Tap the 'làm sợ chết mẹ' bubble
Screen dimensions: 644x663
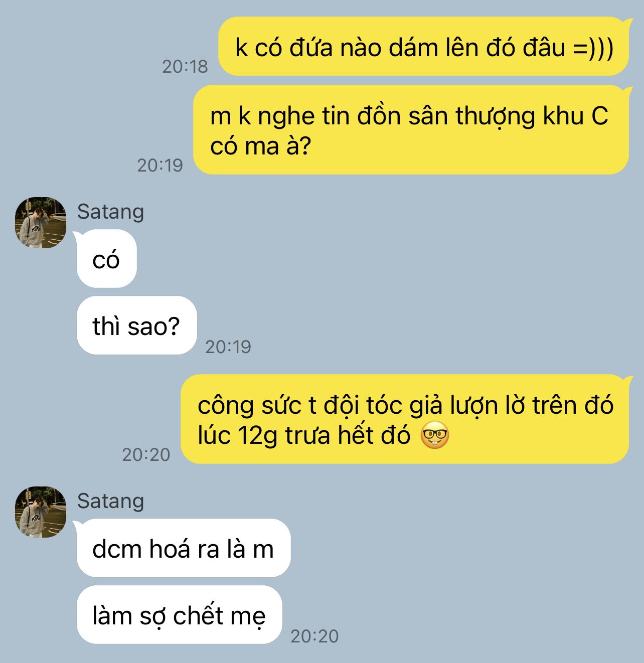[180, 614]
